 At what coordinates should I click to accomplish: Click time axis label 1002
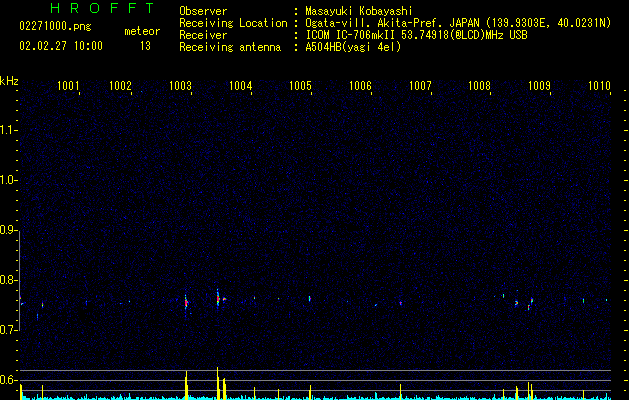tap(120, 86)
